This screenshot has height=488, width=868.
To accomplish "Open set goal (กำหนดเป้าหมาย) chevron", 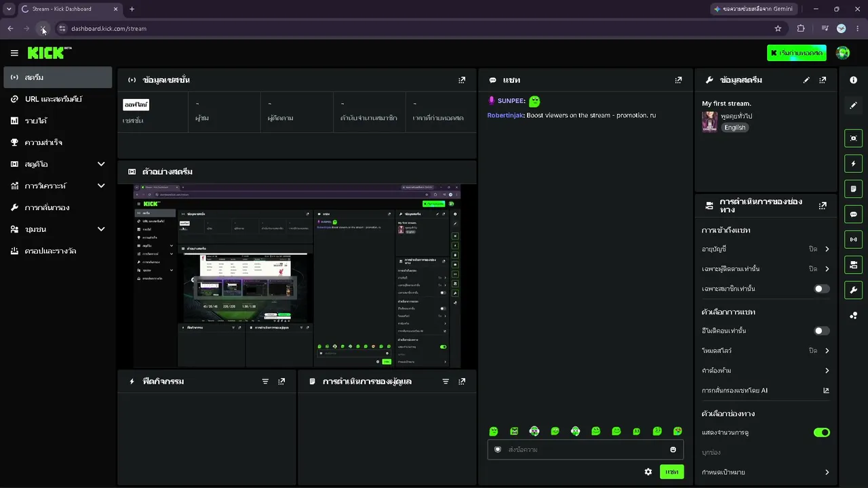I will point(827,472).
